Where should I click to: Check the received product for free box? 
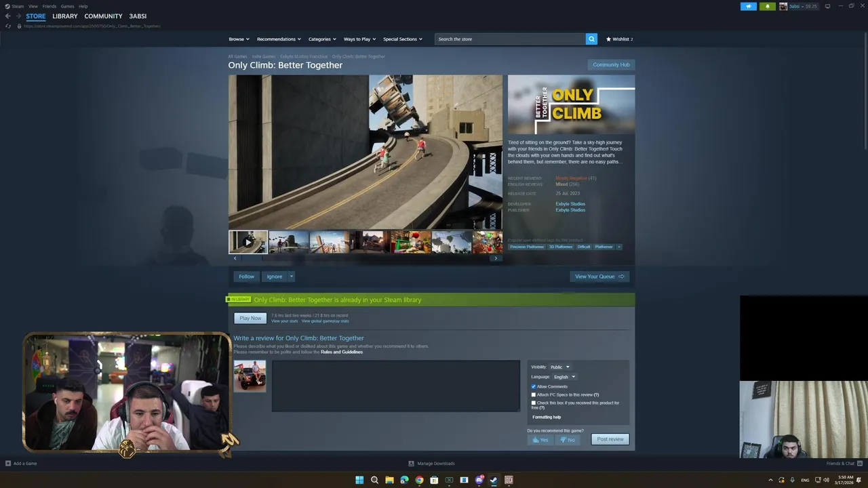pyautogui.click(x=534, y=403)
